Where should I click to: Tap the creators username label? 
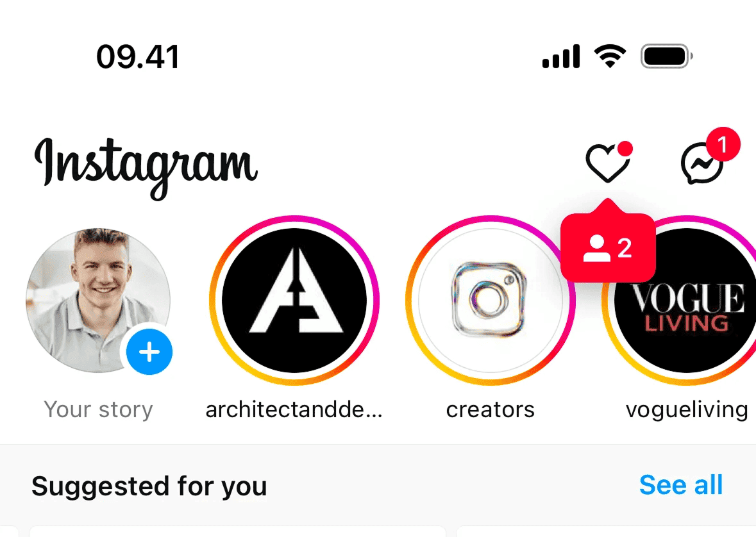[490, 409]
